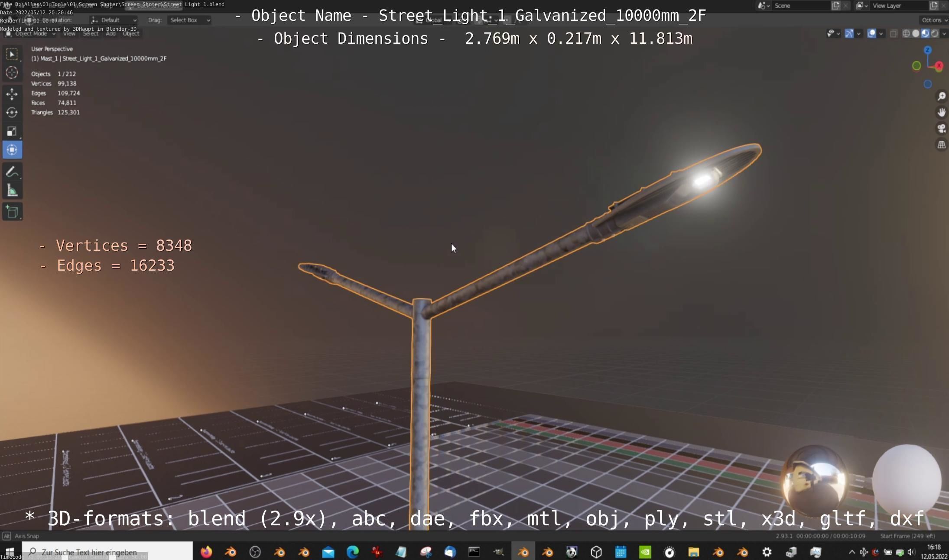Image resolution: width=949 pixels, height=560 pixels.
Task: Switch to Wireframe viewport shading
Action: [906, 33]
